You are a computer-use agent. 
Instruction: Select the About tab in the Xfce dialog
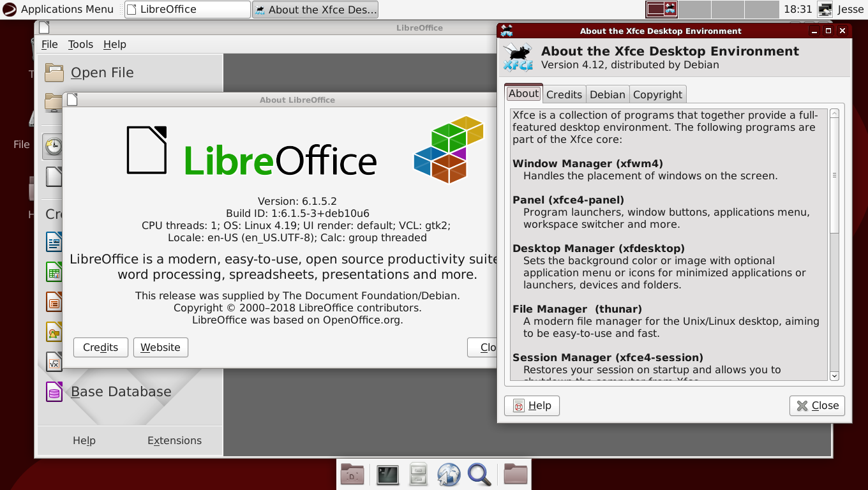523,93
